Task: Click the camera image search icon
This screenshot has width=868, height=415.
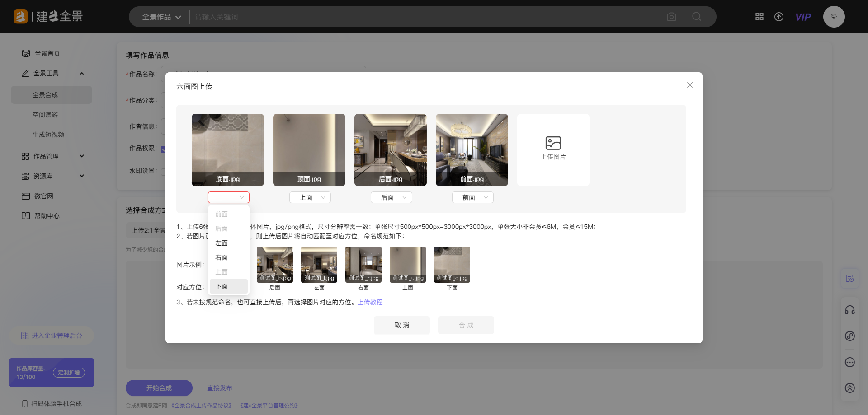Action: click(x=671, y=17)
